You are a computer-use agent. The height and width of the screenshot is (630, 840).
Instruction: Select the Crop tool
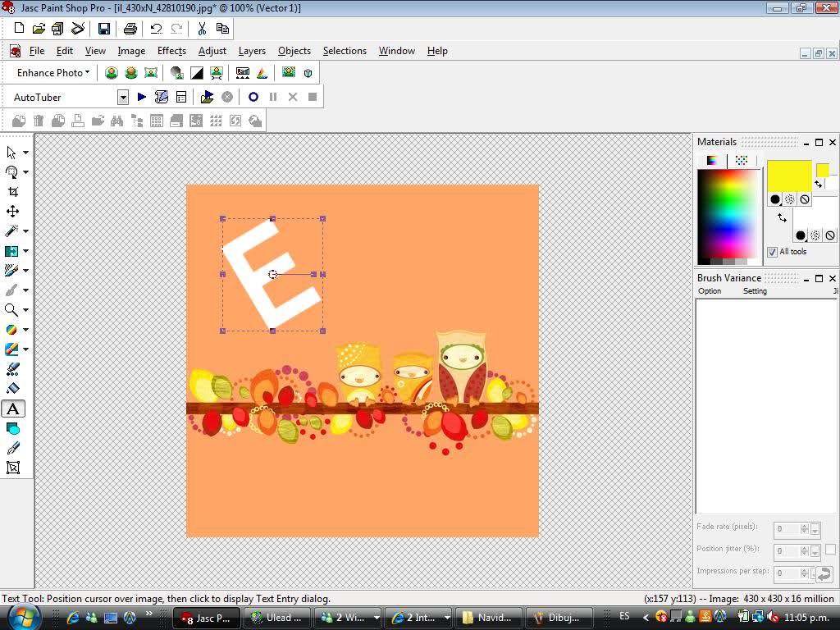point(13,192)
